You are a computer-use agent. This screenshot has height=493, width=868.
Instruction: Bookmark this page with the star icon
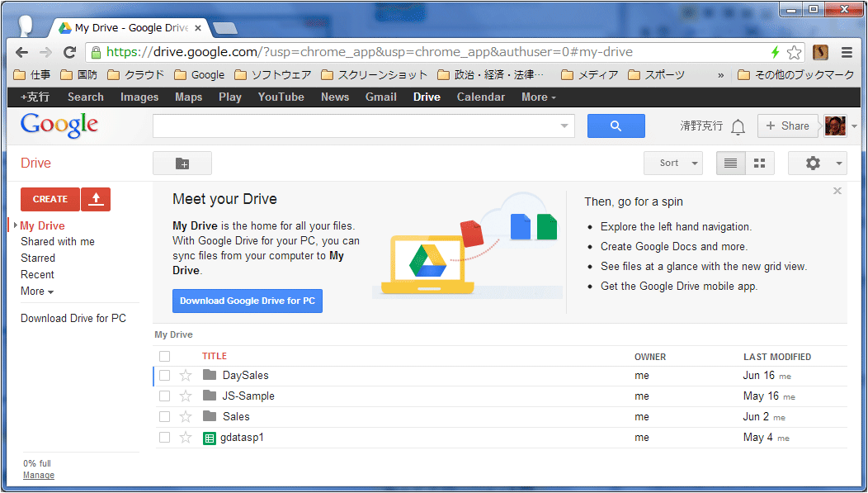pyautogui.click(x=795, y=52)
